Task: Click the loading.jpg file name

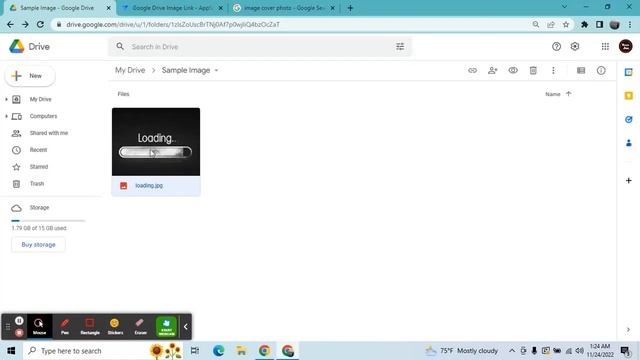Action: coord(149,185)
